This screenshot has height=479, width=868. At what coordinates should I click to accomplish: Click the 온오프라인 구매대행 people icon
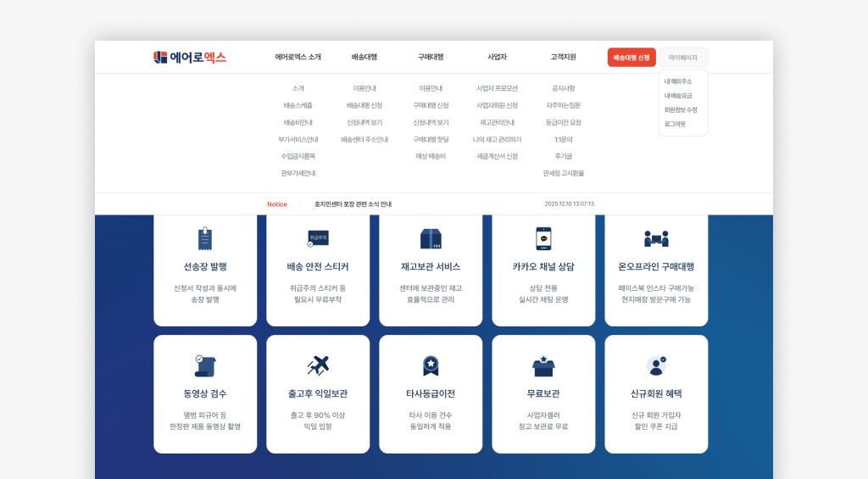click(657, 239)
